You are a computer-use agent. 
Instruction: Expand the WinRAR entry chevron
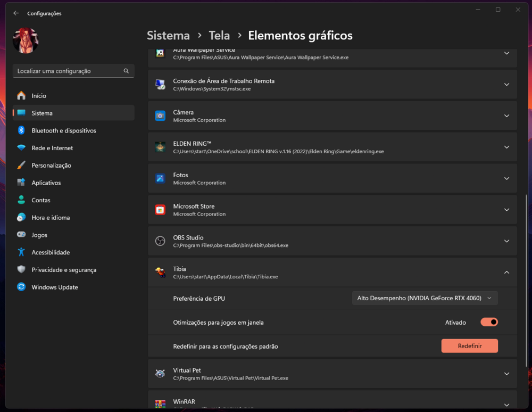[506, 405]
